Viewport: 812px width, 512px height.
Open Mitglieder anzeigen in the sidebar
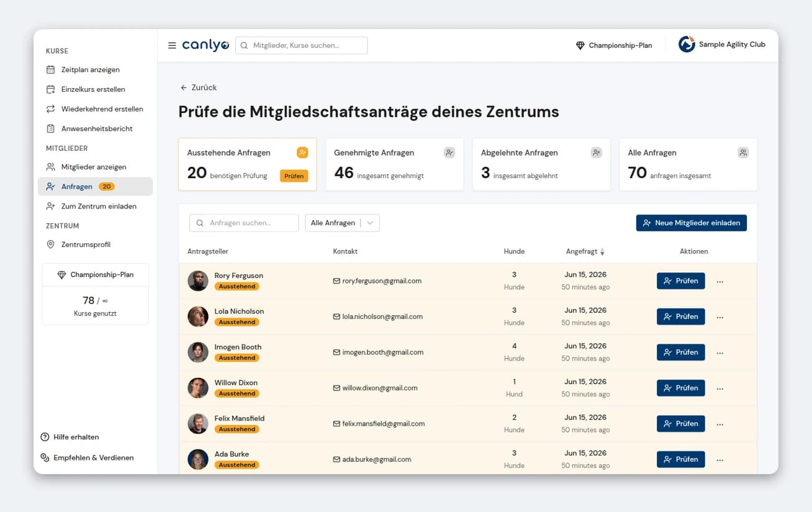[x=95, y=167]
